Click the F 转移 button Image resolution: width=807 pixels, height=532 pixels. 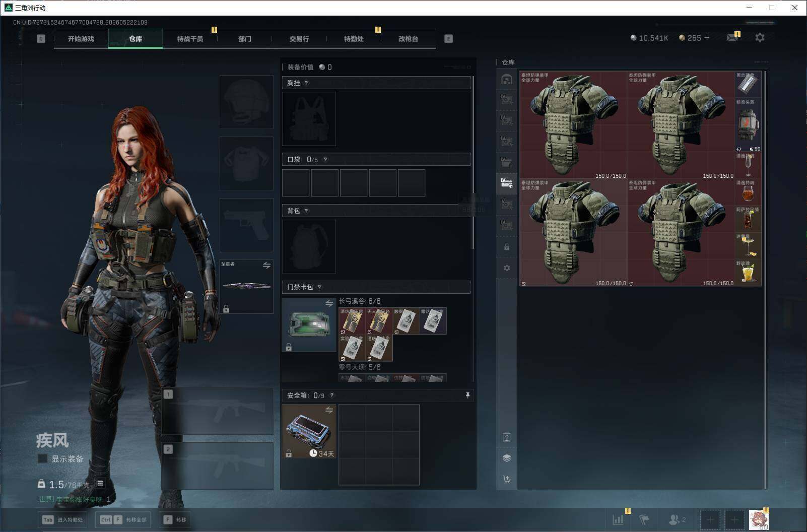(175, 520)
